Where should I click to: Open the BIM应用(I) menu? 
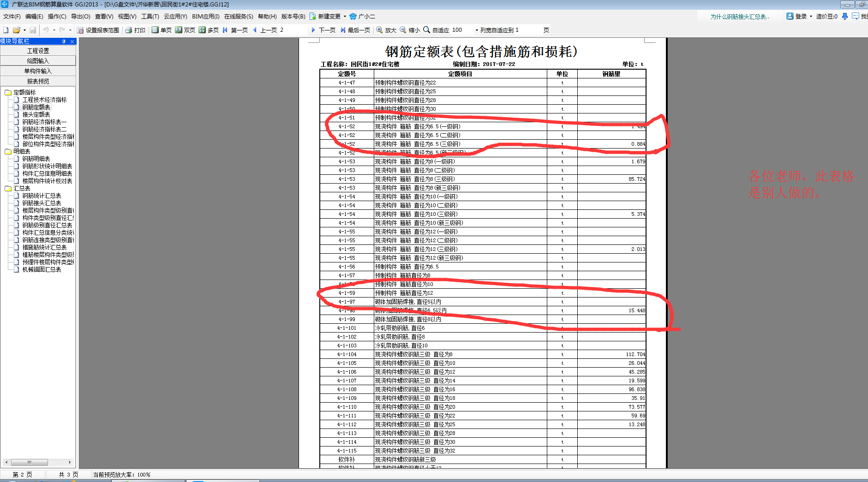click(x=206, y=17)
